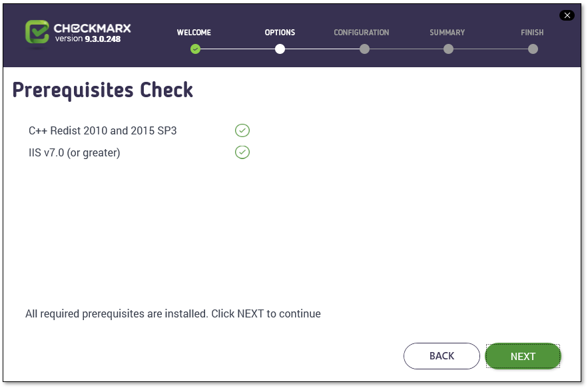
Task: Select the OPTIONS step label
Action: [x=280, y=33]
